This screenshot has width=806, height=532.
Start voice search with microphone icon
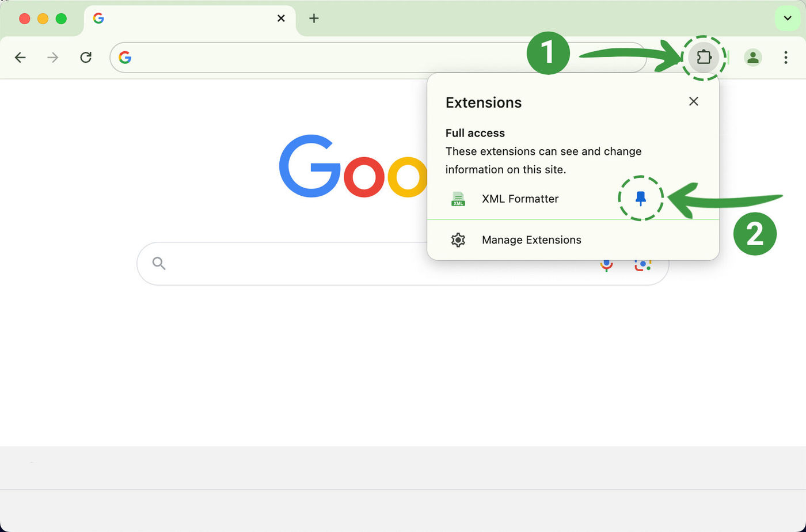pyautogui.click(x=606, y=264)
